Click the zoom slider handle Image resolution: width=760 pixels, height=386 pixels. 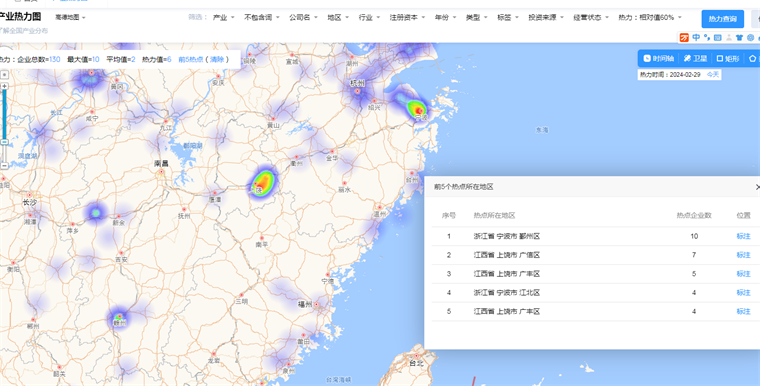click(x=4, y=142)
